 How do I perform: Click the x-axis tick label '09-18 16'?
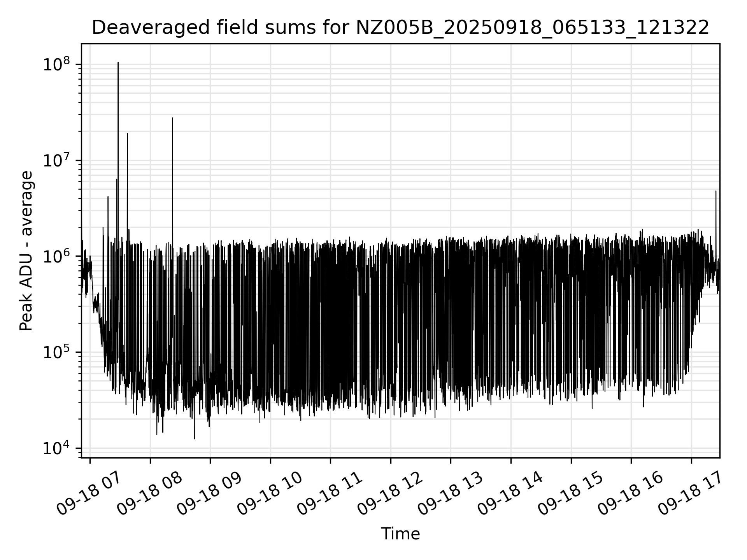[630, 493]
